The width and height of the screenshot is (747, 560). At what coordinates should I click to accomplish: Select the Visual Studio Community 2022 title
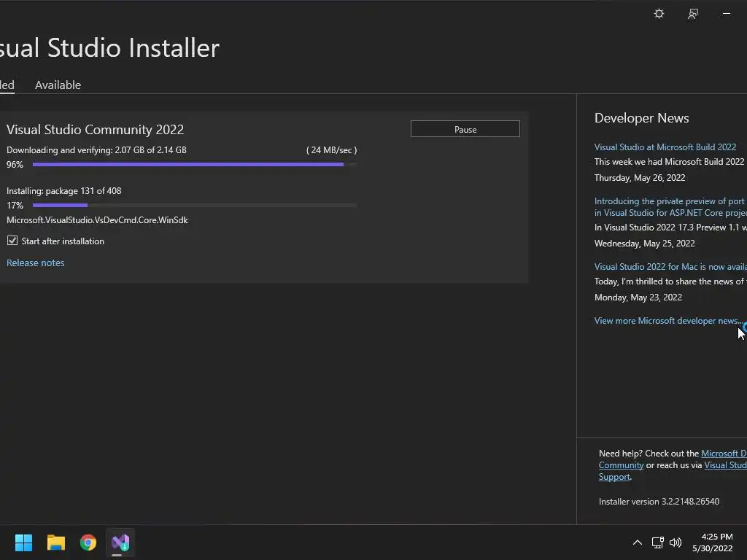pos(95,130)
